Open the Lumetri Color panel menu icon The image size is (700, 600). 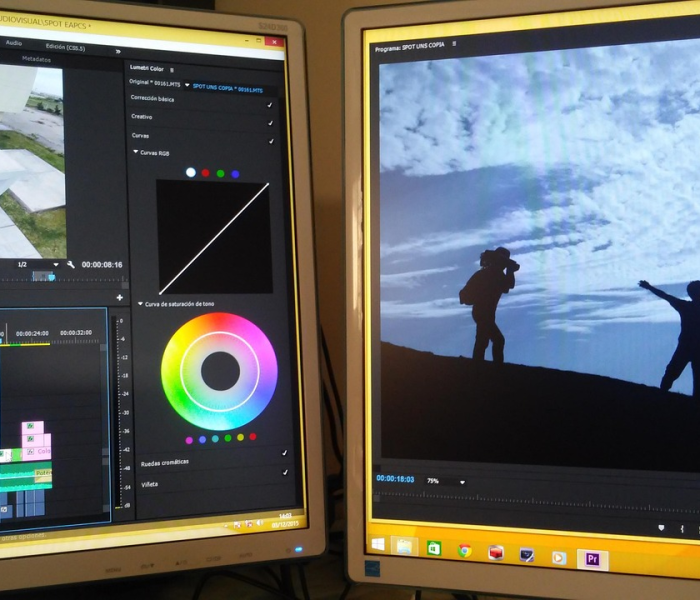coord(171,70)
